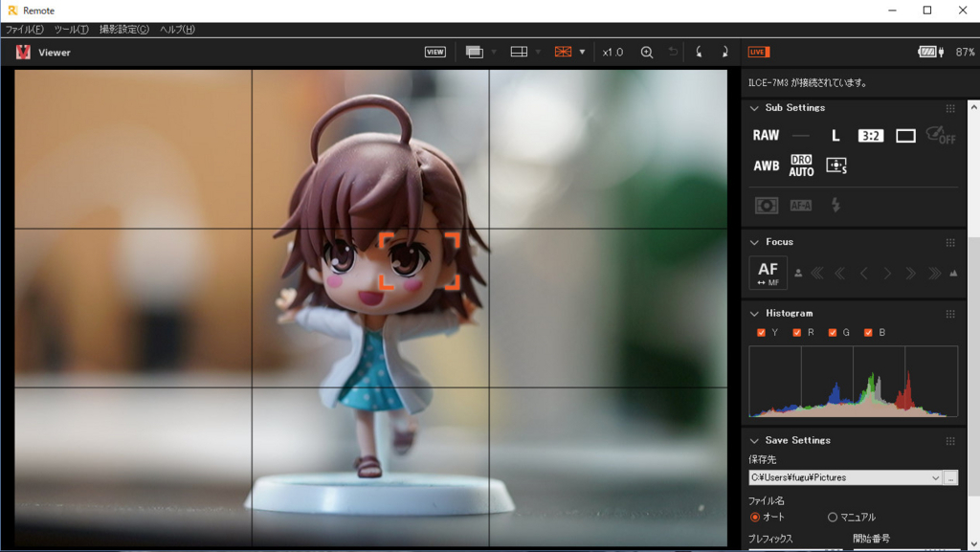Click the battery level indicator
The image size is (980, 552).
point(930,52)
